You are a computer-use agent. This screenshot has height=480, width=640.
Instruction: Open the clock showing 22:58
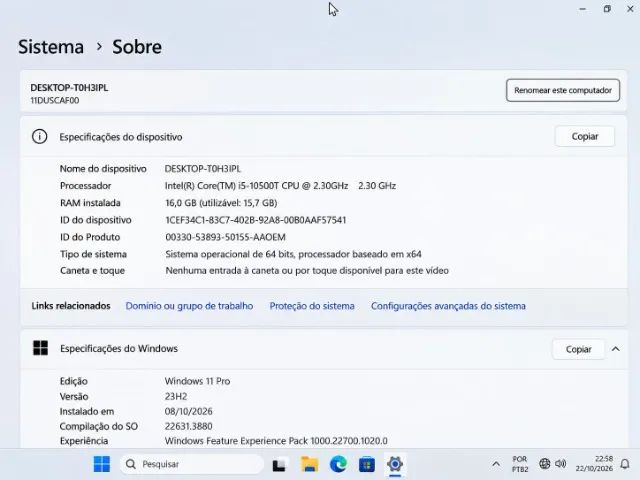[x=594, y=464]
